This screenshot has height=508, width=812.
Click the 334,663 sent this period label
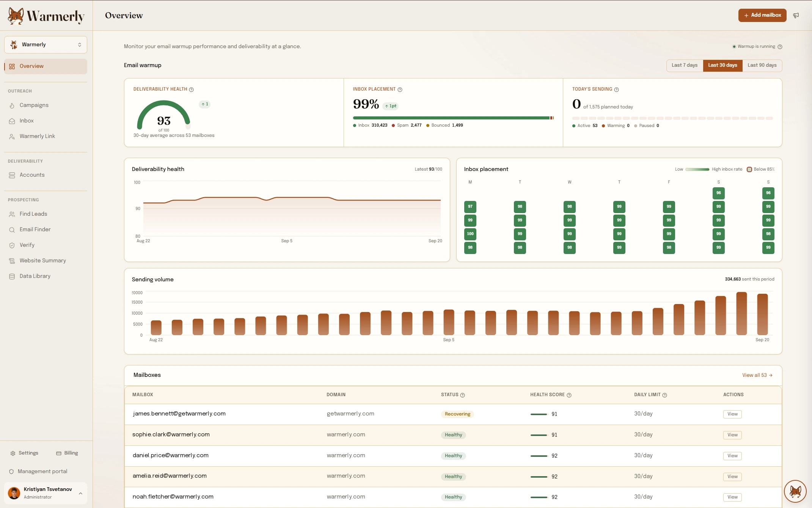749,279
